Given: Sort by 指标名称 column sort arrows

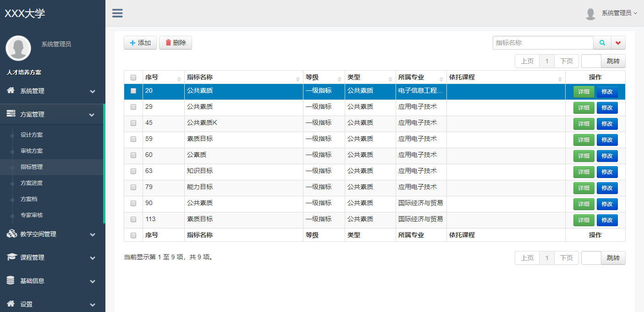Looking at the screenshot, I should tap(298, 79).
